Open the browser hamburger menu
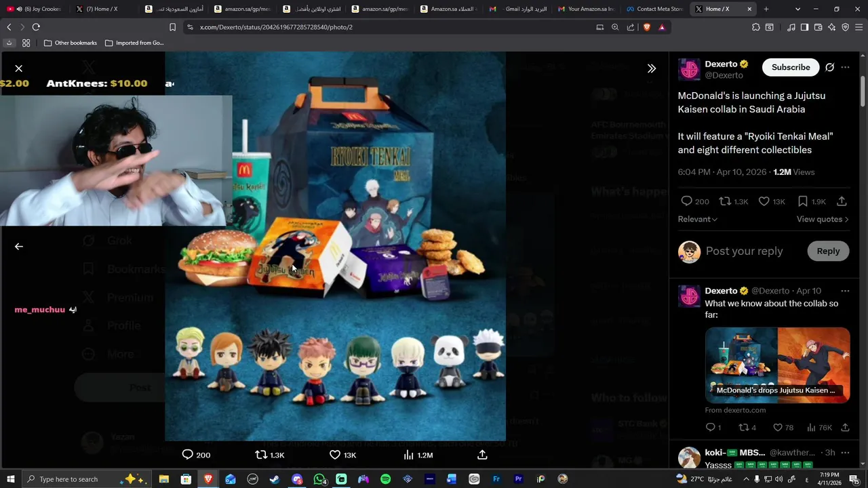Viewport: 868px width, 488px height. click(859, 27)
